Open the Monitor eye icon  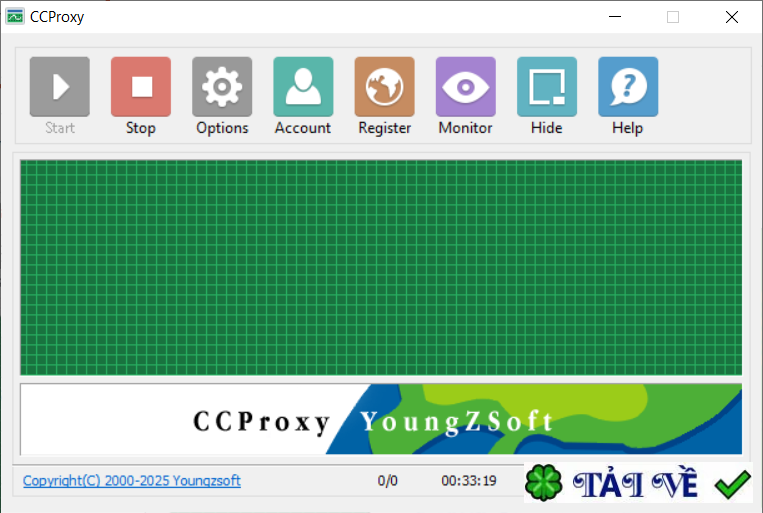point(466,87)
